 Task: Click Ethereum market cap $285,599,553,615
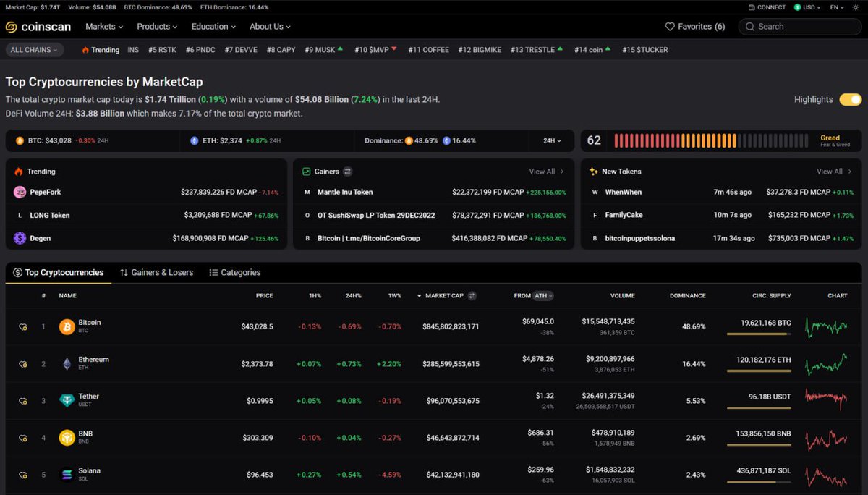451,364
